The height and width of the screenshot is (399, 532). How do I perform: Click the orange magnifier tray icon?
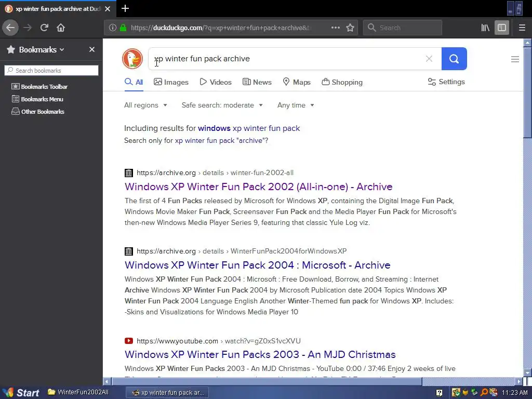pyautogui.click(x=484, y=393)
